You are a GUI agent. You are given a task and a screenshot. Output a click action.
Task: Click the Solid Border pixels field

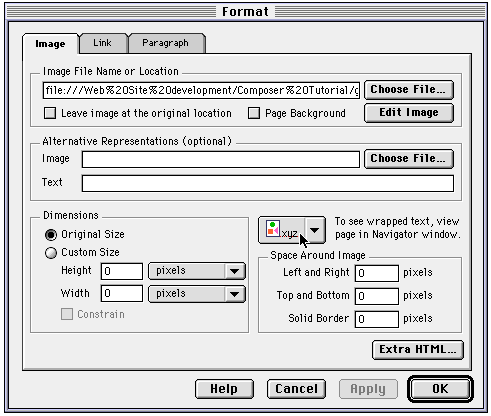[x=377, y=319]
